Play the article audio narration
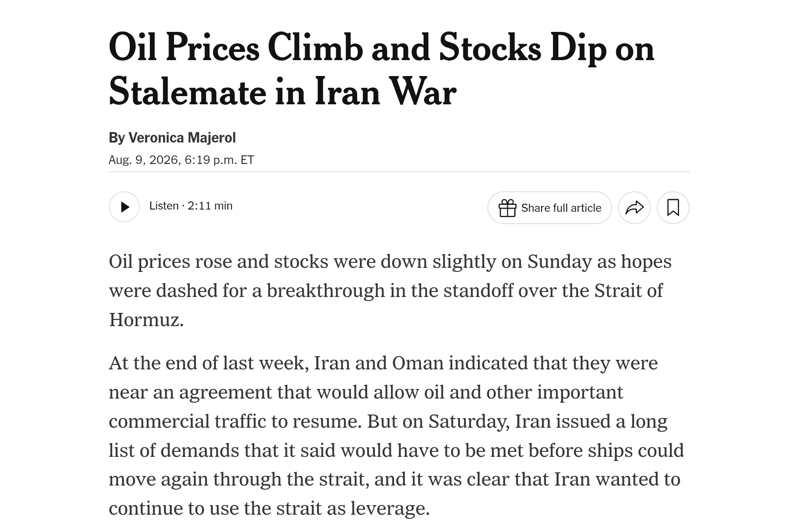 [124, 207]
